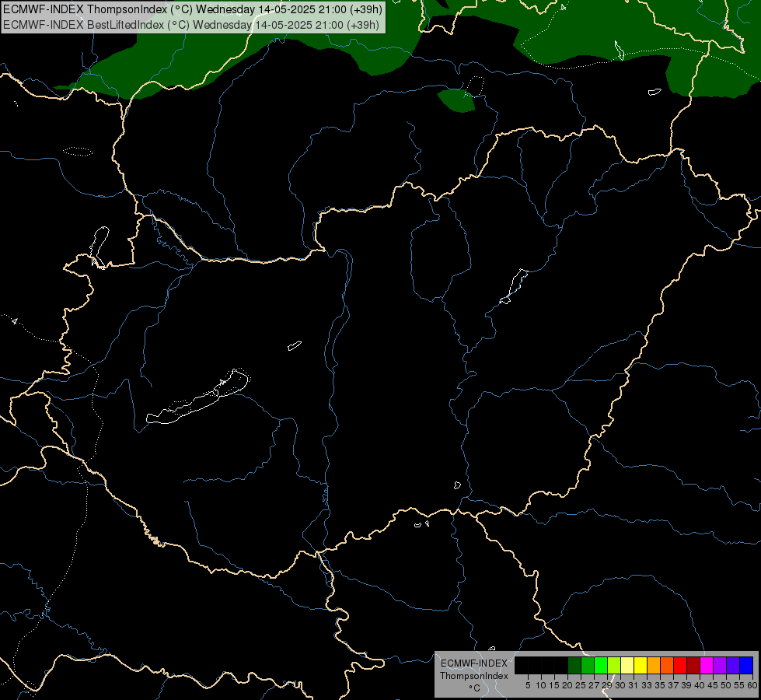761x700 pixels.
Task: Click legend tick value '45'
Action: [713, 685]
